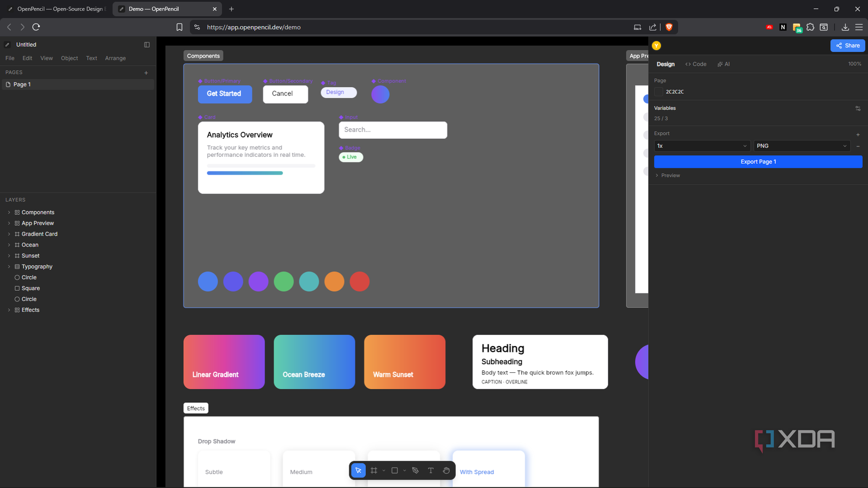Select the Text tool
Screen dimensions: 868x488
coord(431,470)
